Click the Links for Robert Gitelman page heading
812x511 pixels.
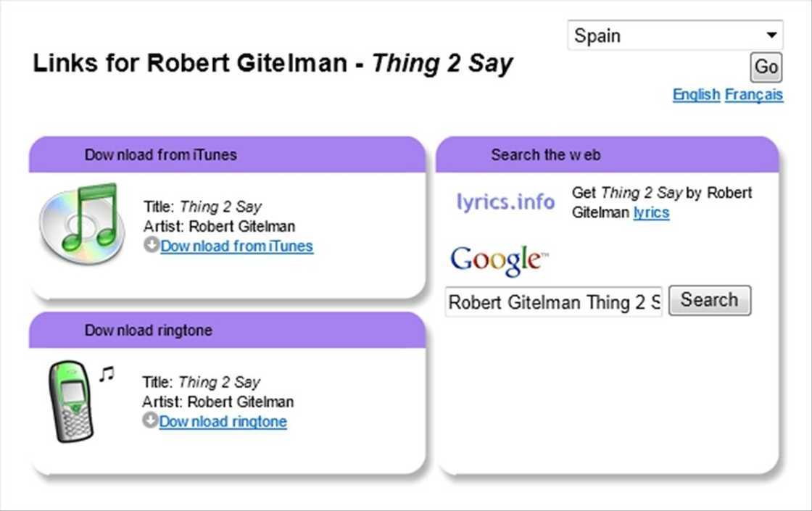pyautogui.click(x=273, y=64)
